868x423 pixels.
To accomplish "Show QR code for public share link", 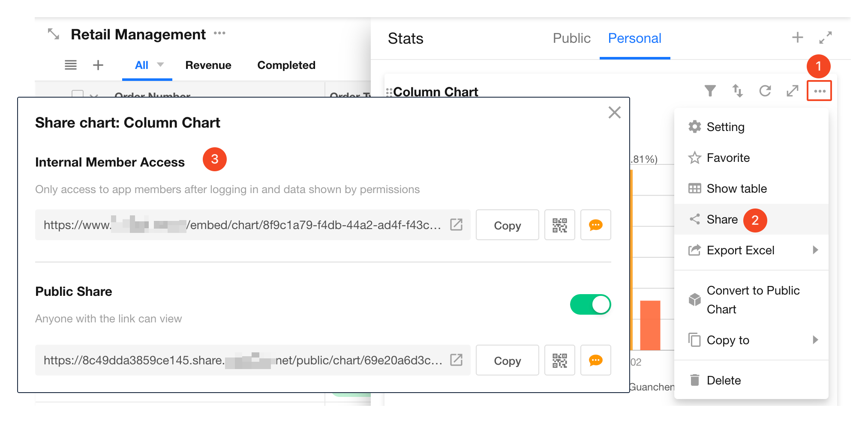I will coord(559,360).
